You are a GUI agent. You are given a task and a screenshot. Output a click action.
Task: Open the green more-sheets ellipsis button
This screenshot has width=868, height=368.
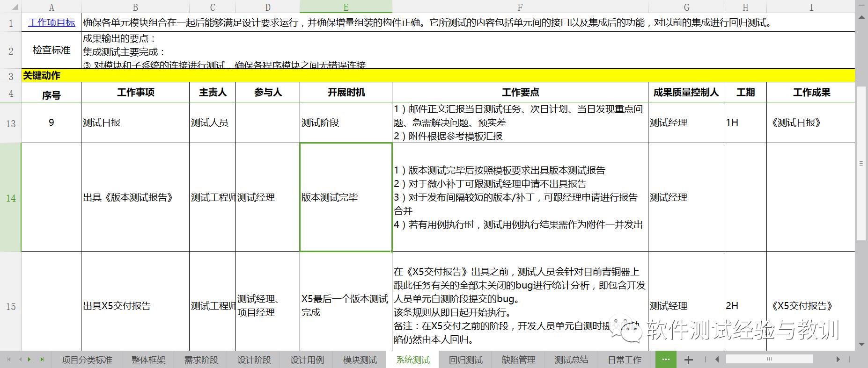click(666, 360)
